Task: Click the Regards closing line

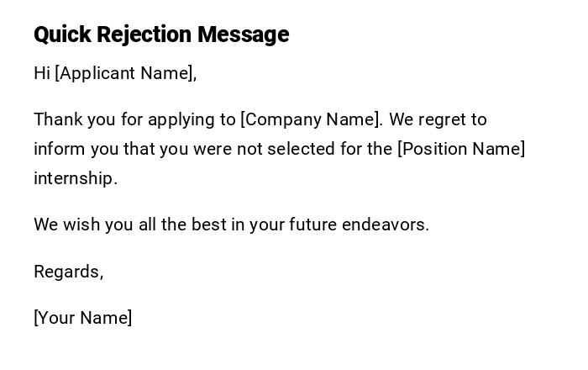Action: (68, 272)
